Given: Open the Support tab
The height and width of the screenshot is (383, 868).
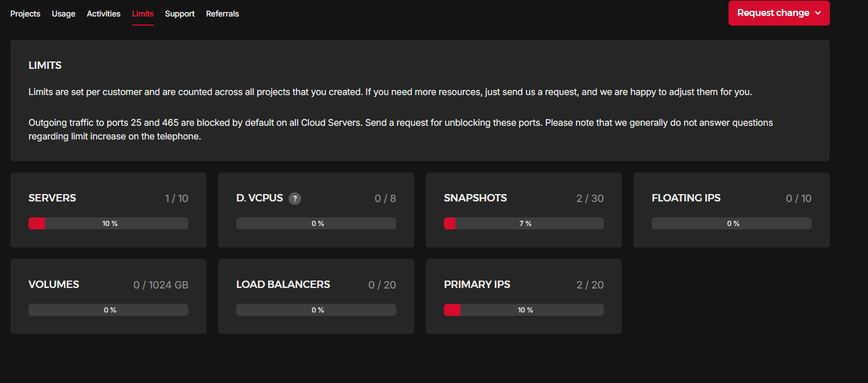Looking at the screenshot, I should [180, 14].
